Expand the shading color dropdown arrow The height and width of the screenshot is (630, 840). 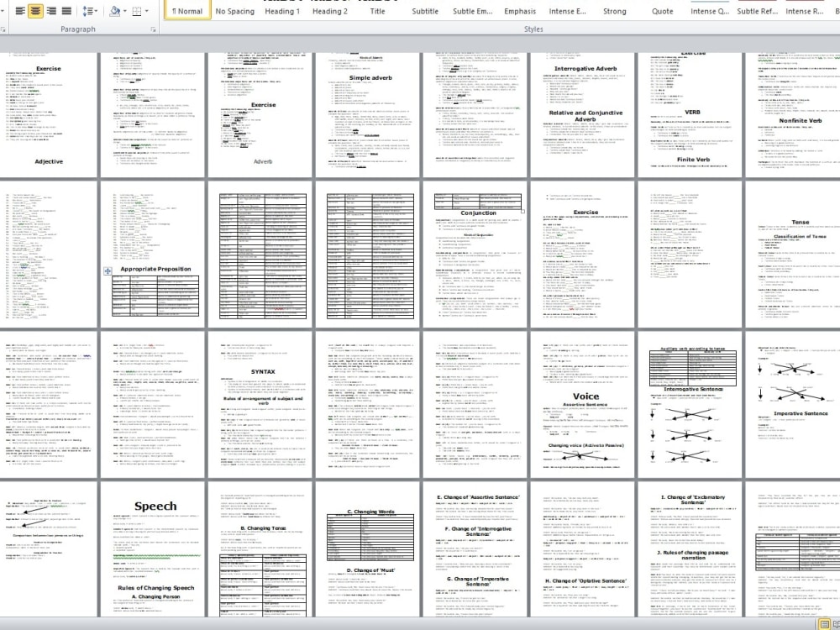(125, 10)
